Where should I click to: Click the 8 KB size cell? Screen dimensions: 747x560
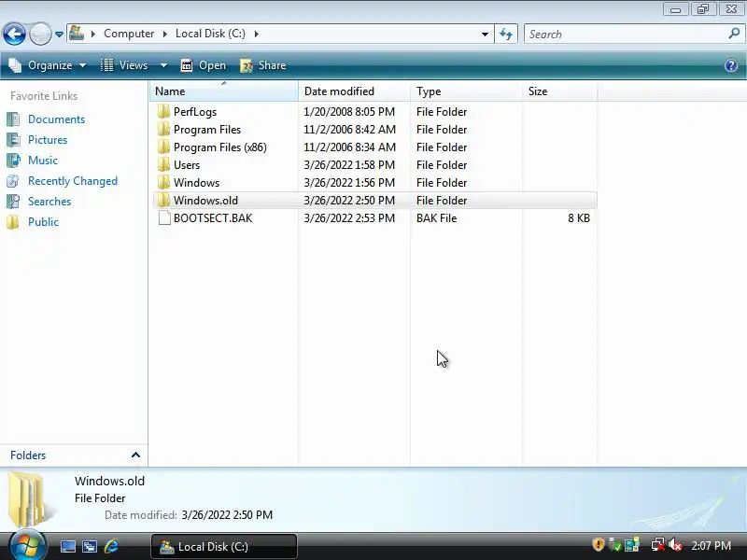579,218
